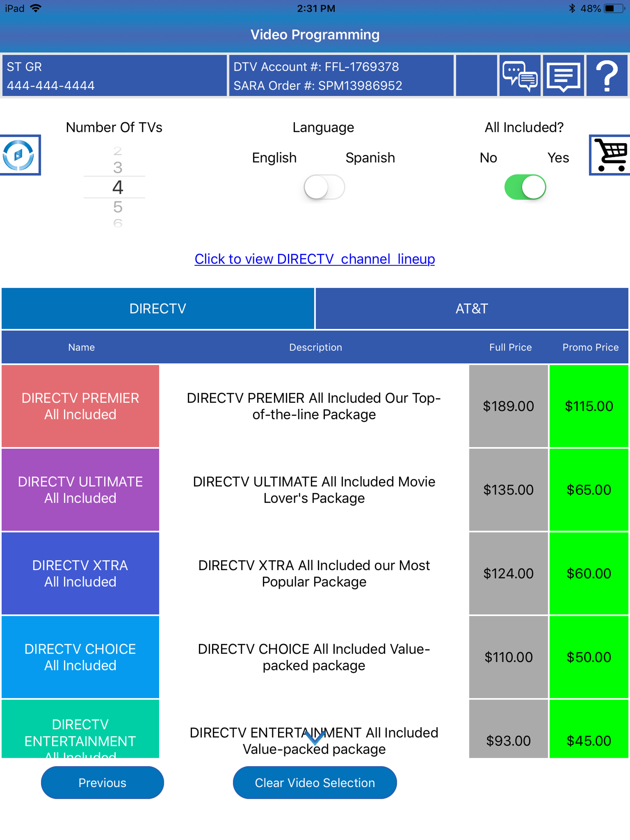This screenshot has height=840, width=630.
Task: Choose 6 in the Number Of TVs picker
Action: [118, 223]
